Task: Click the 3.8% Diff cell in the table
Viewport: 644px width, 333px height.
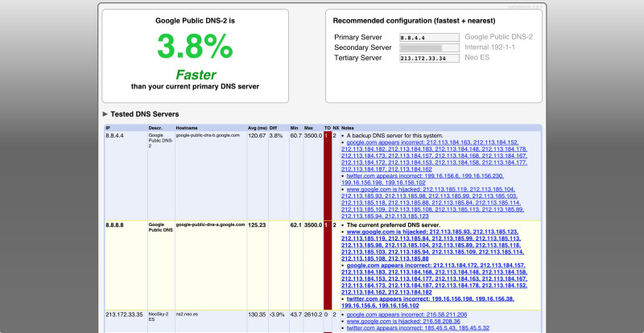Action: pyautogui.click(x=275, y=135)
